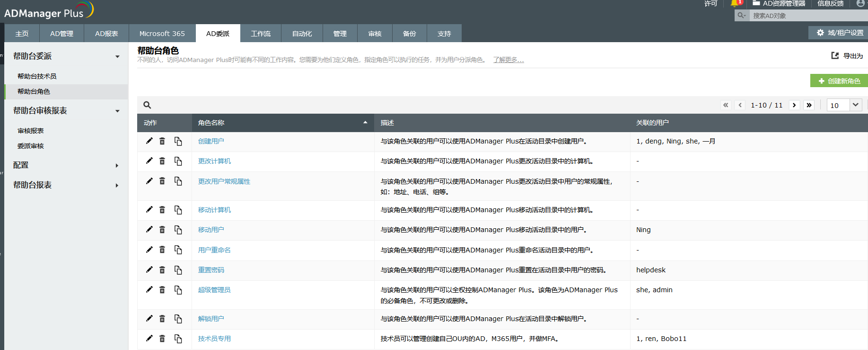This screenshot has height=350, width=868.
Task: Copy the 移动用户 role using copy icon
Action: click(x=178, y=230)
